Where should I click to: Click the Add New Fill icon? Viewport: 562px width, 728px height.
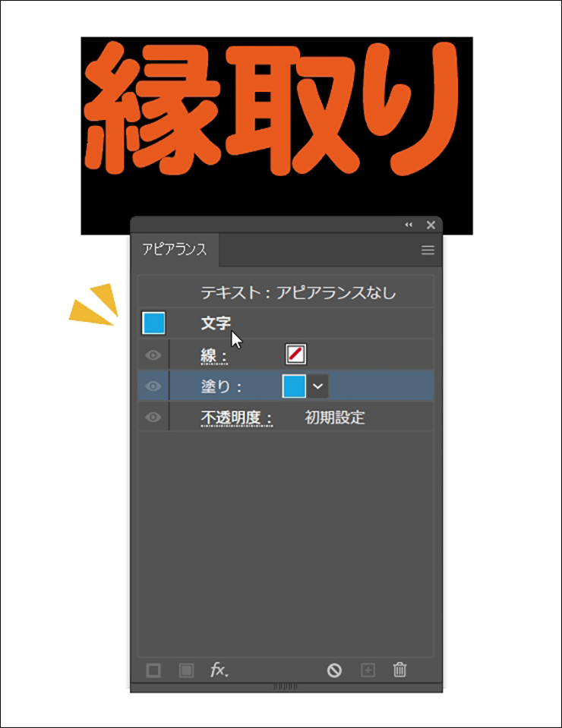coord(185,670)
